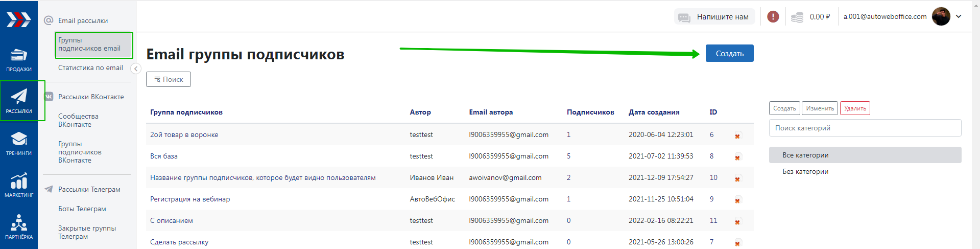Expand the Поиск filter panel
980x249 pixels.
169,79
